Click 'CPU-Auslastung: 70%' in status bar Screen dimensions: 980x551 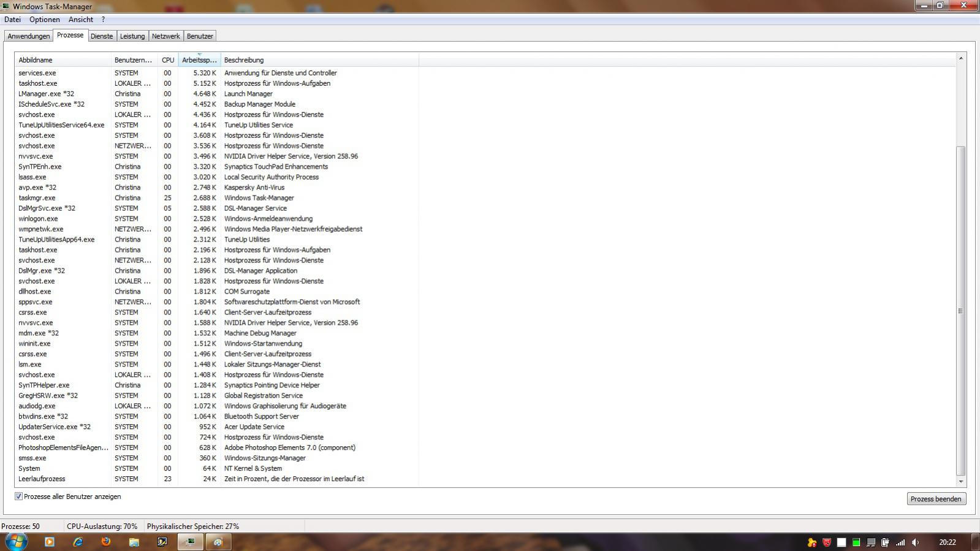[102, 526]
